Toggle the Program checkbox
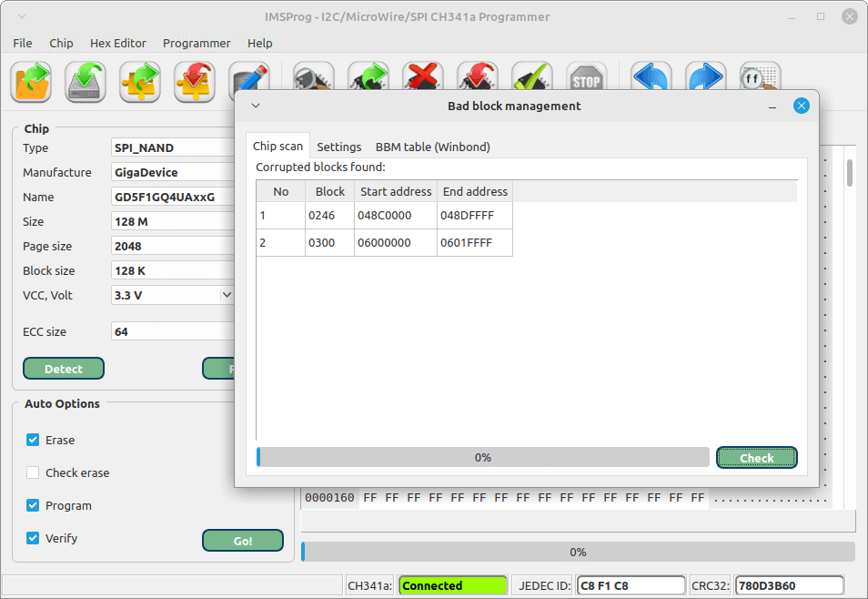The image size is (868, 599). coord(33,505)
